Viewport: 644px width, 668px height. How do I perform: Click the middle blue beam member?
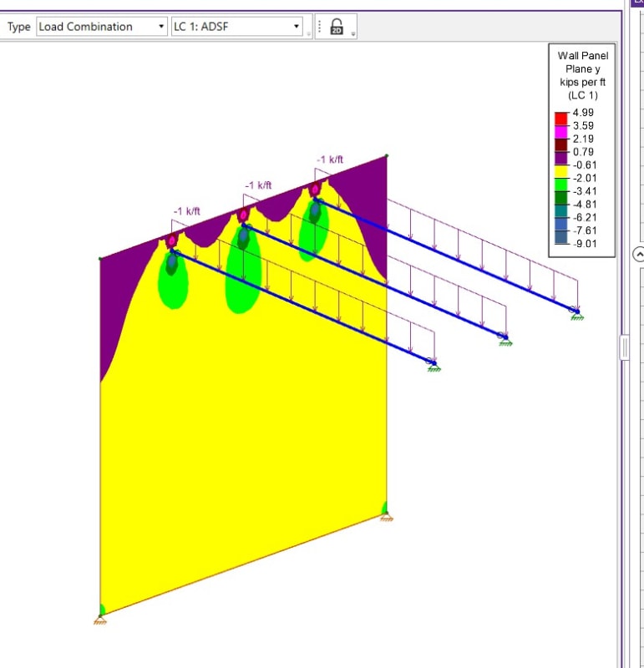374,281
